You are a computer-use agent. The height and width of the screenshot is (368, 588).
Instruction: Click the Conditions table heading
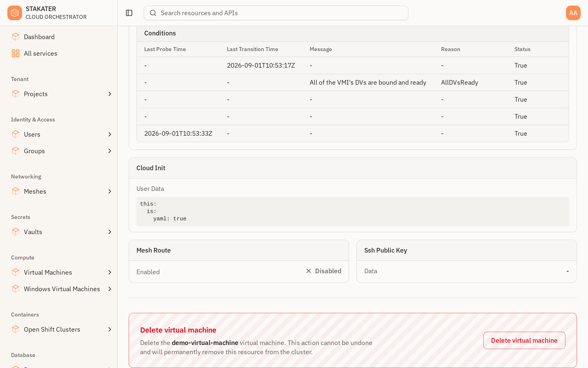(x=160, y=33)
